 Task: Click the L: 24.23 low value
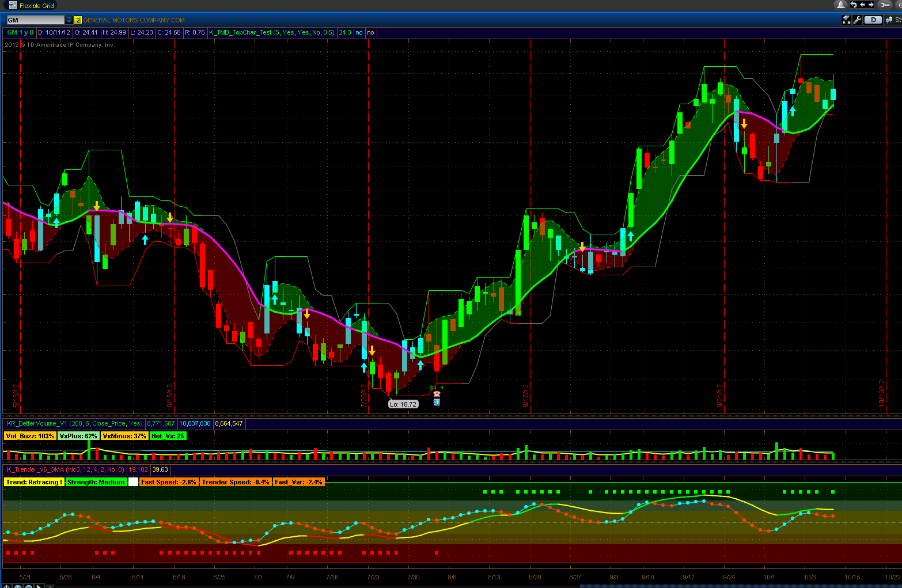click(142, 33)
